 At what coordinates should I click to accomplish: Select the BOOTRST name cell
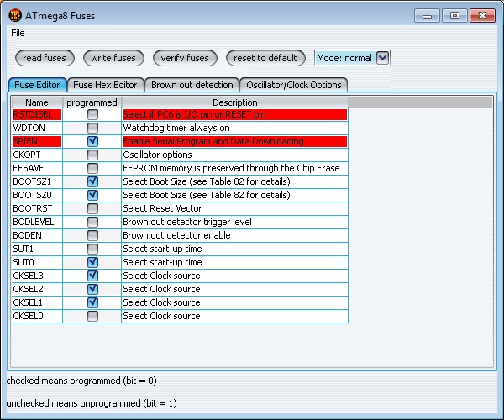click(37, 208)
